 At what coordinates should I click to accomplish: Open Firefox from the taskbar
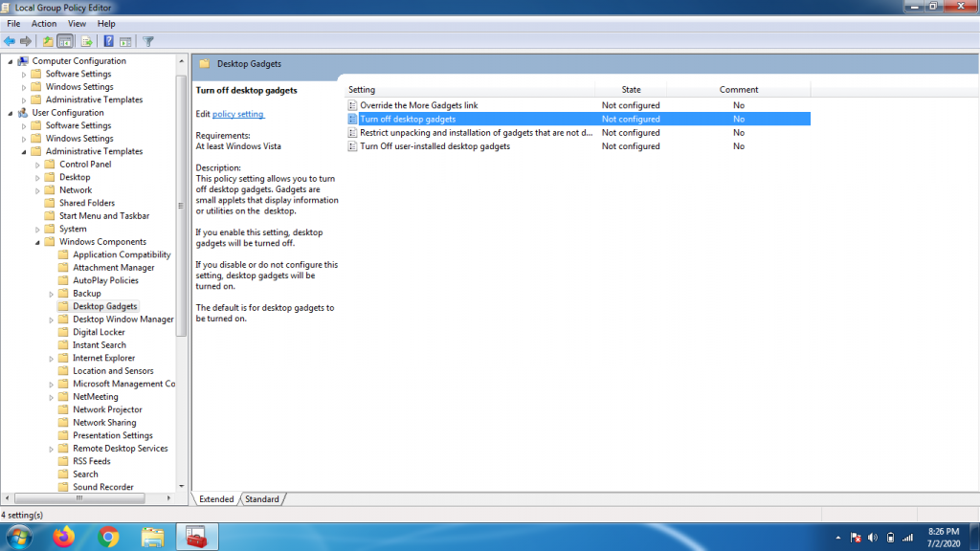[63, 537]
